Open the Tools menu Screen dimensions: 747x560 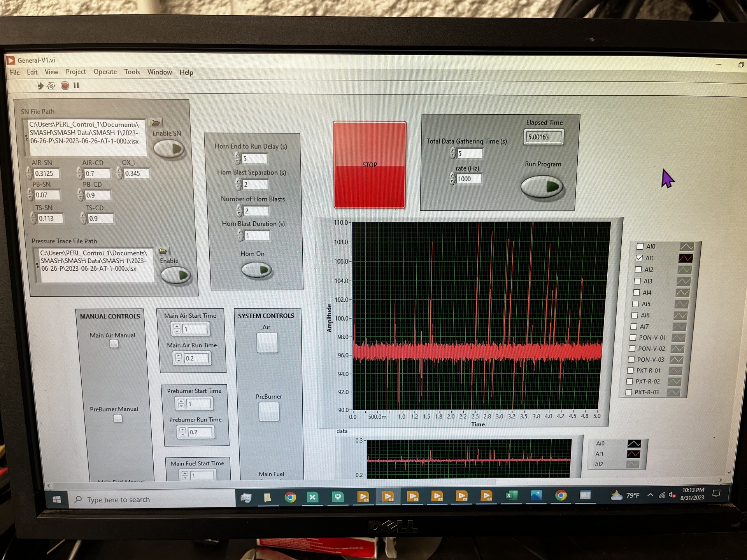[x=132, y=72]
